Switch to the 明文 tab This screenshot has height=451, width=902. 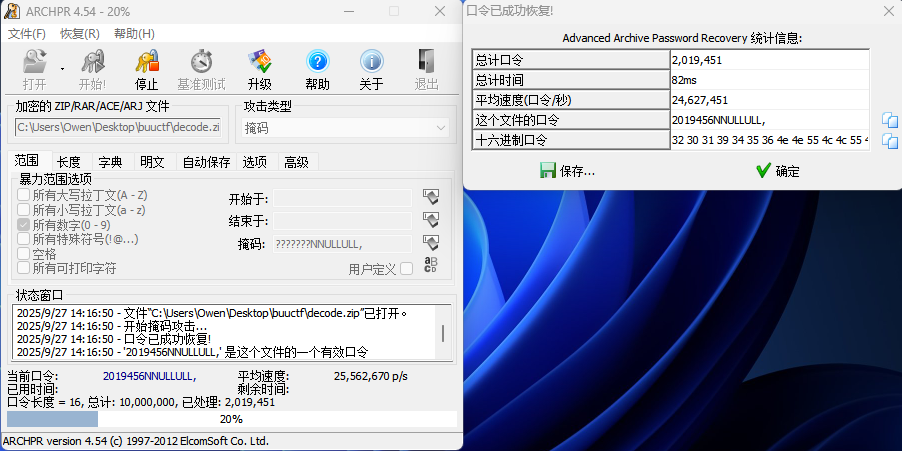(152, 162)
